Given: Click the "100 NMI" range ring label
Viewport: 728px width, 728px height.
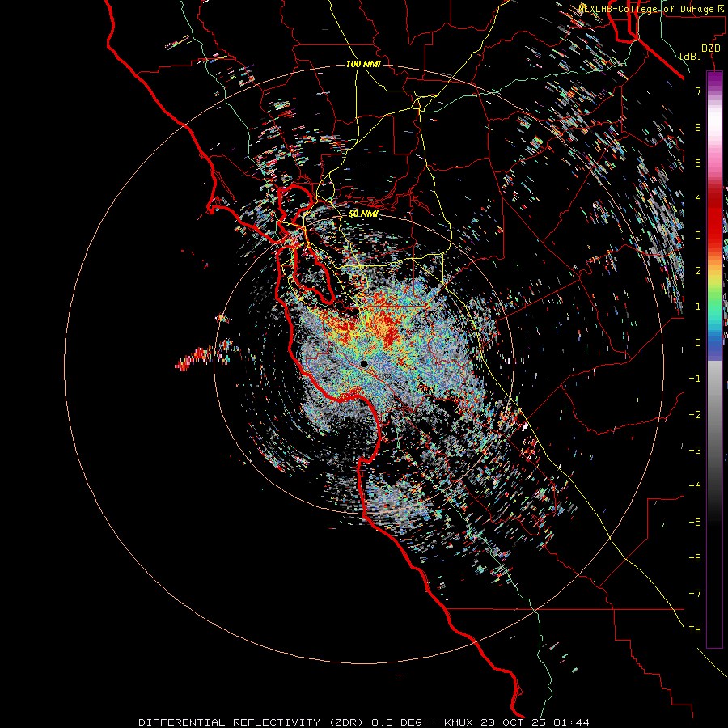Looking at the screenshot, I should coord(363,64).
